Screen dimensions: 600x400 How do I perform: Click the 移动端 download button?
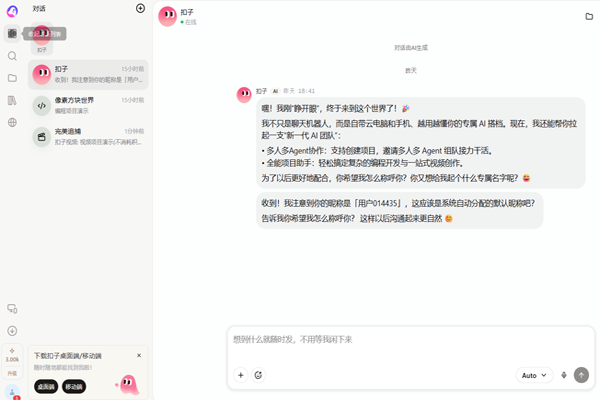click(74, 387)
